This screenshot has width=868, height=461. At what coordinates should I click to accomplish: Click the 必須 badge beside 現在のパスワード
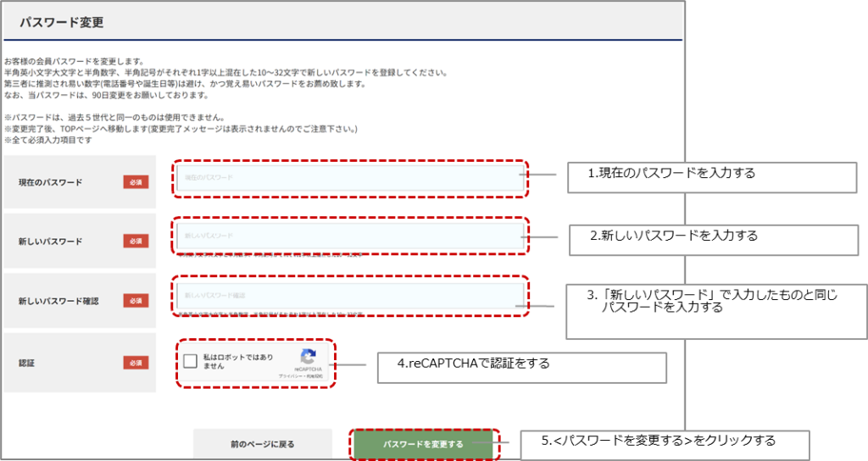click(x=136, y=182)
